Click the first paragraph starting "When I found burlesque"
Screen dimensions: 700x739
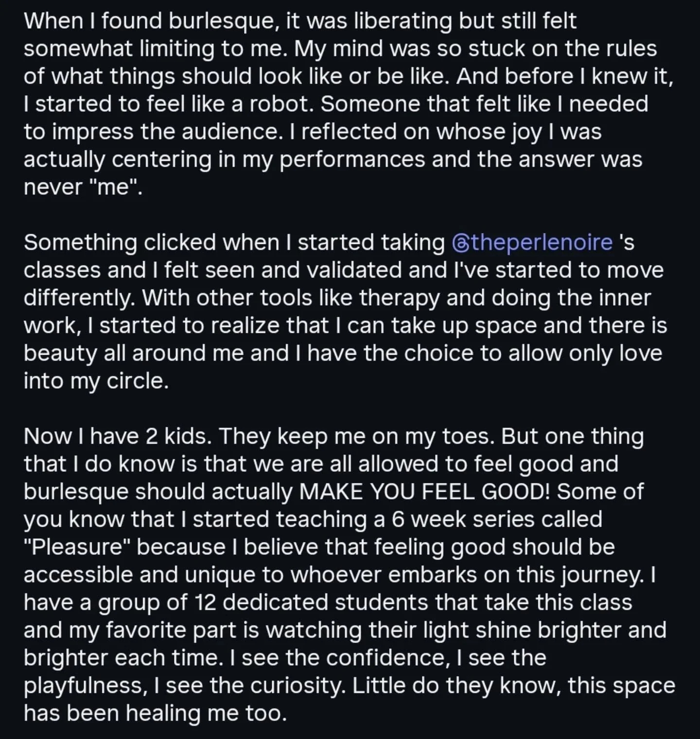(349, 104)
